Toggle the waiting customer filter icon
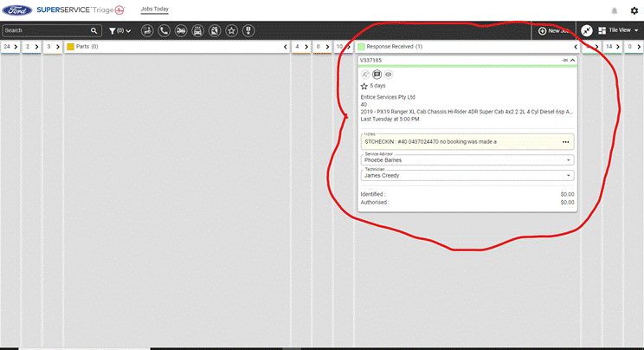This screenshot has width=644, height=350. (x=147, y=31)
